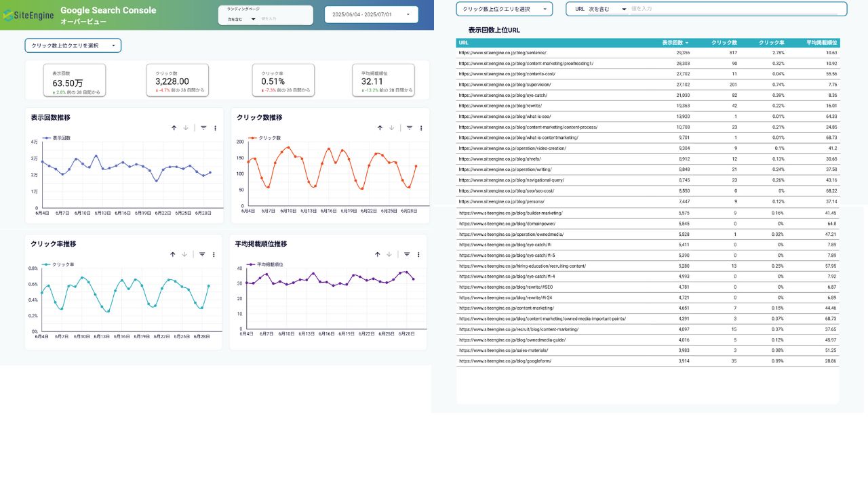Viewport: 868px width, 488px height.
Task: Click the SiteEngine logo in the header
Action: coord(28,14)
